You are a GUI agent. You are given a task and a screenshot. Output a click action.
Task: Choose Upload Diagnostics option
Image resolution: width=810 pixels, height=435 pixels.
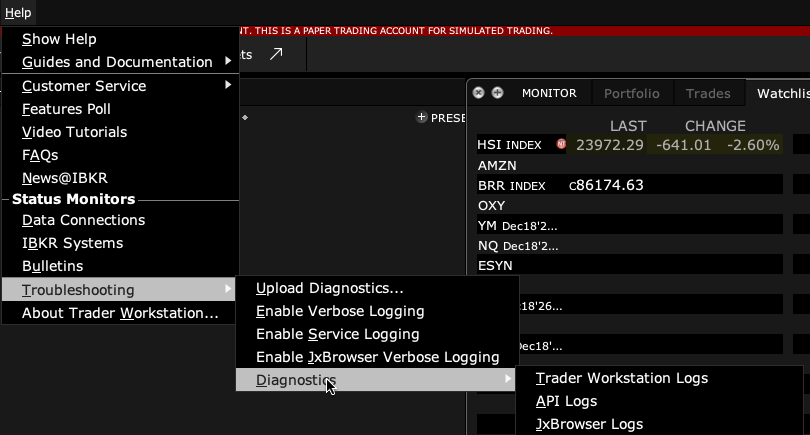(377, 288)
